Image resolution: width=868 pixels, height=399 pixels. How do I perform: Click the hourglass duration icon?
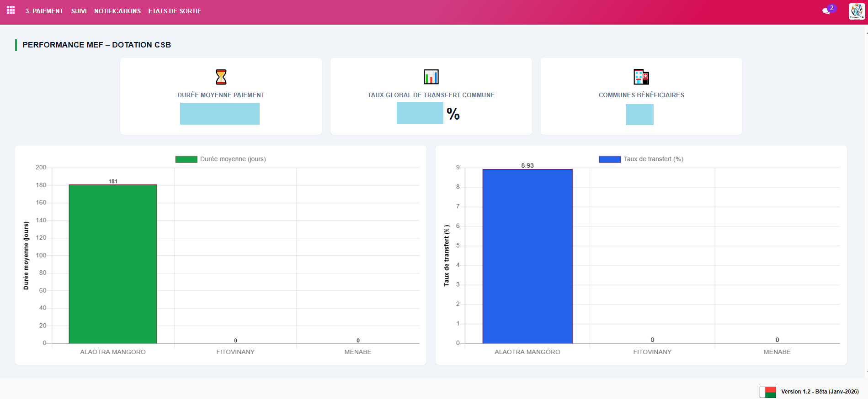221,77
